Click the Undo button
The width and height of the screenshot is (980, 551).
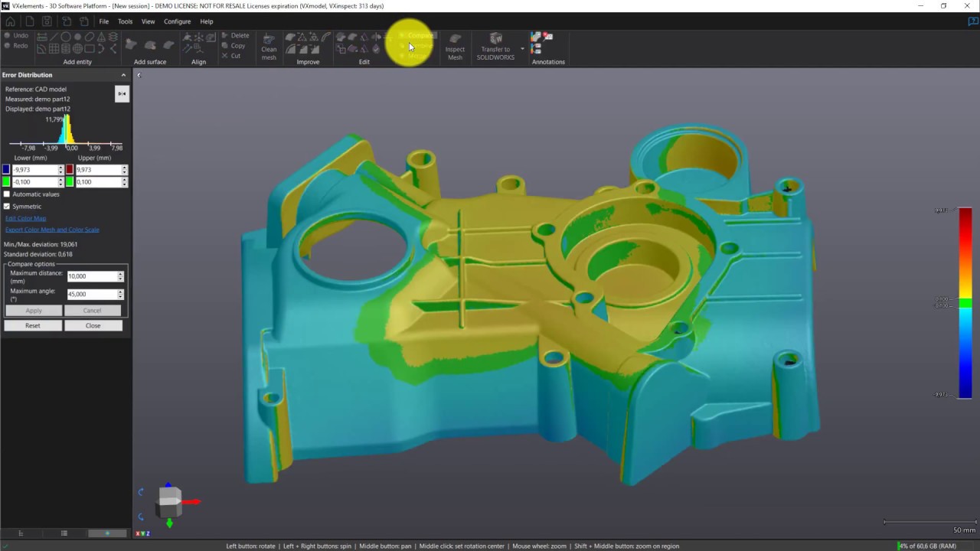coord(16,35)
